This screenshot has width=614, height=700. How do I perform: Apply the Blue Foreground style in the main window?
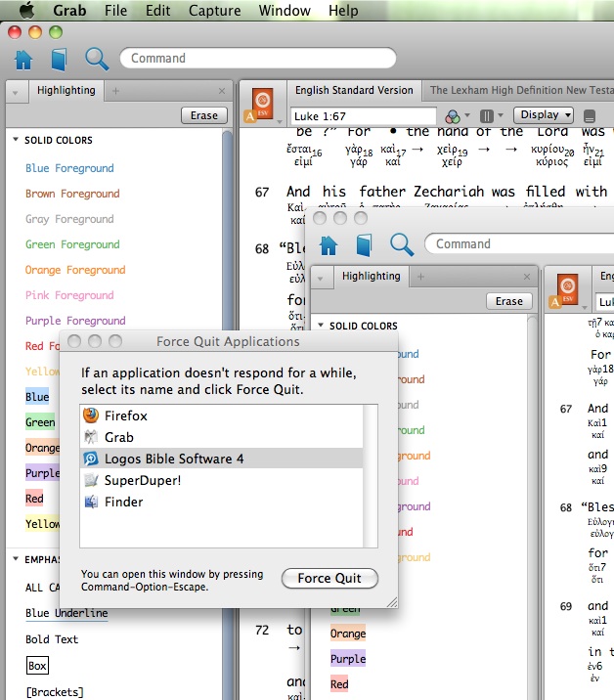69,168
